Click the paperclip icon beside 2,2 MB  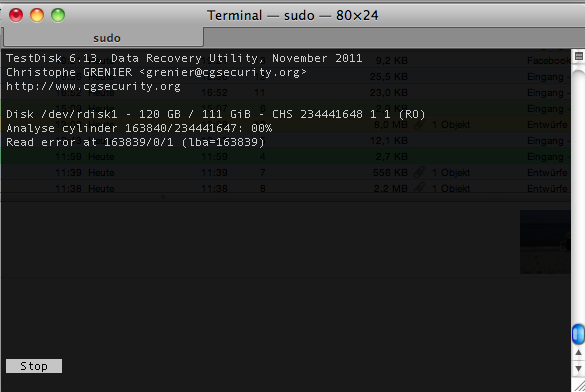(x=419, y=188)
